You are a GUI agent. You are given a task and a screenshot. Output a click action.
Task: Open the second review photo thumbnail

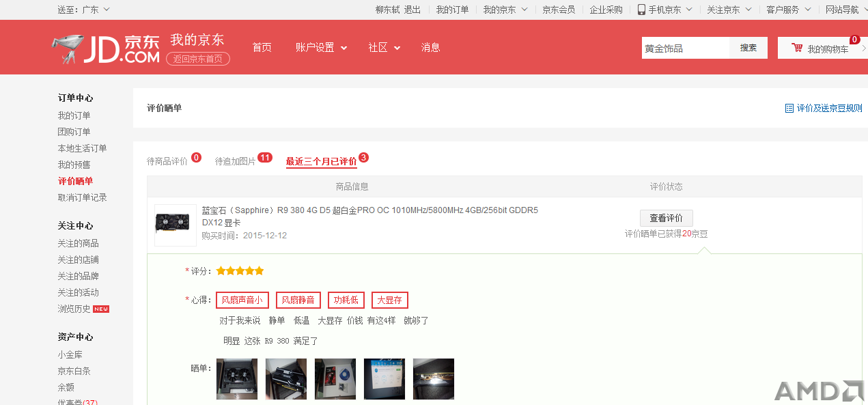click(x=286, y=379)
